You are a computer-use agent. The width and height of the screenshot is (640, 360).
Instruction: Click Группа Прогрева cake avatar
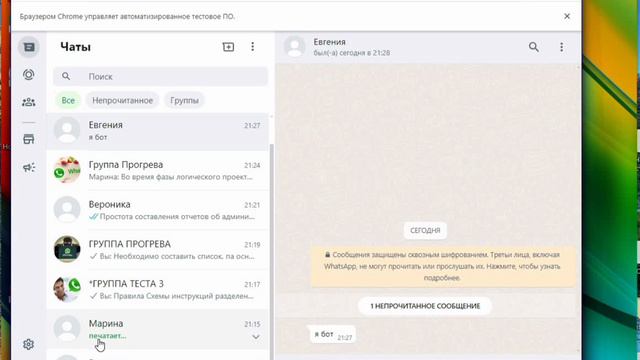[67, 170]
